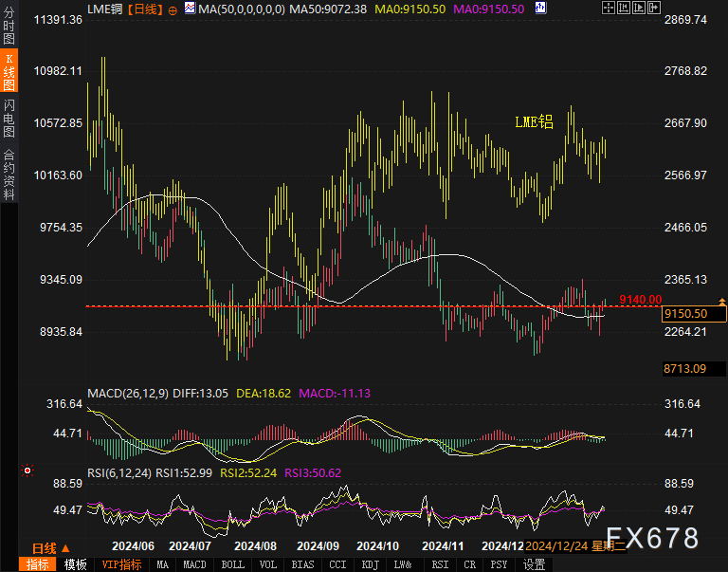
Task: Open the 闪电图 side tab
Action: [9, 119]
